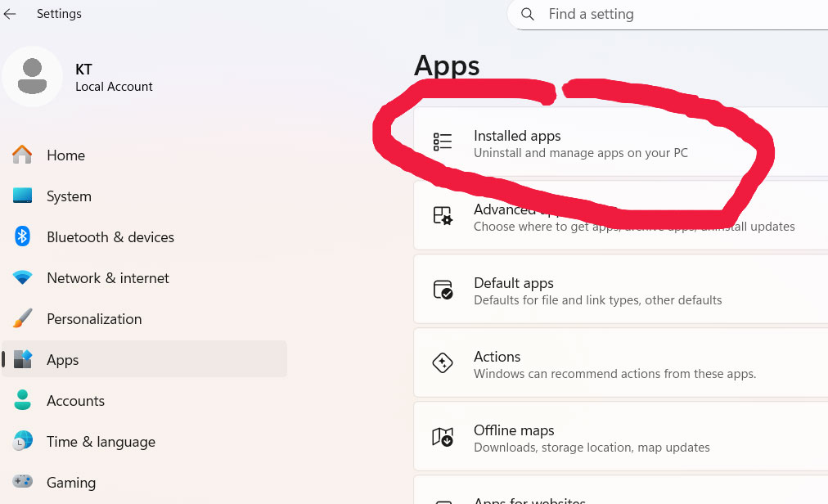Click the Actions sparkle icon
The height and width of the screenshot is (504, 828).
pos(443,362)
